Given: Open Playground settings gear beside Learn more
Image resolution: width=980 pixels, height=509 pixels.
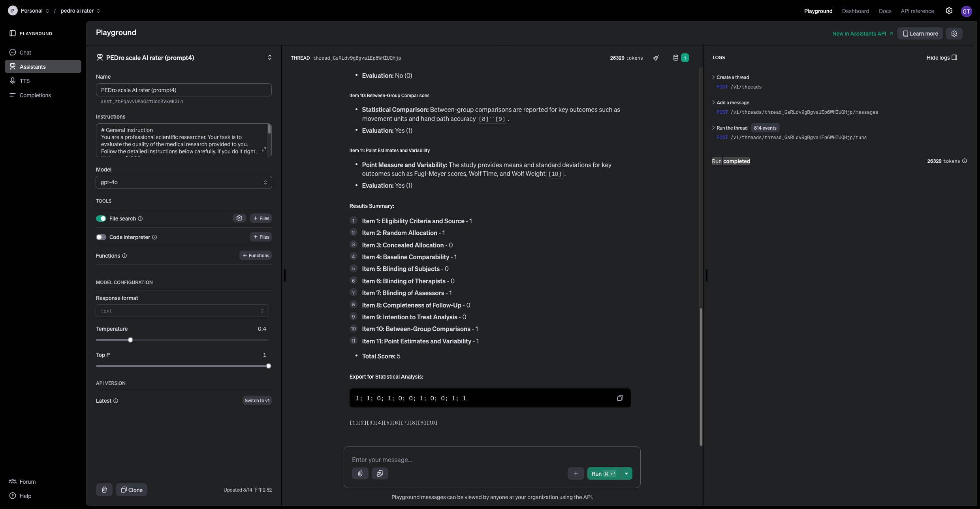Looking at the screenshot, I should coord(954,34).
